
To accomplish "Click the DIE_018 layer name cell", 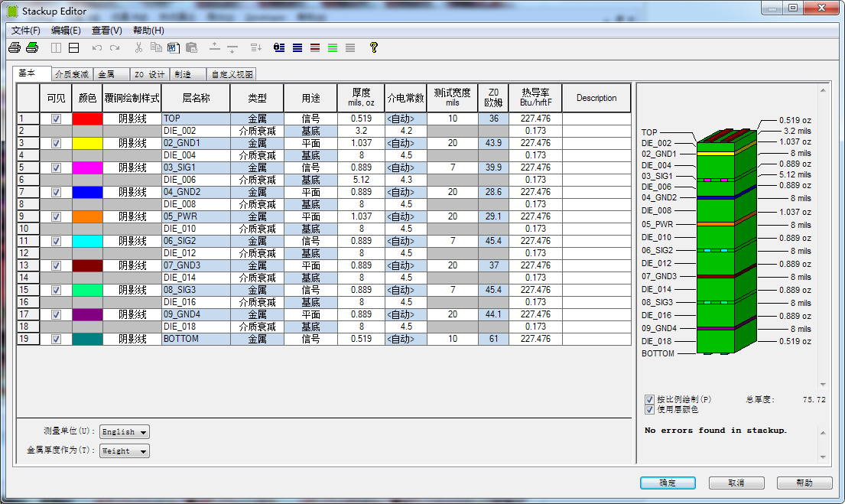I will [197, 327].
